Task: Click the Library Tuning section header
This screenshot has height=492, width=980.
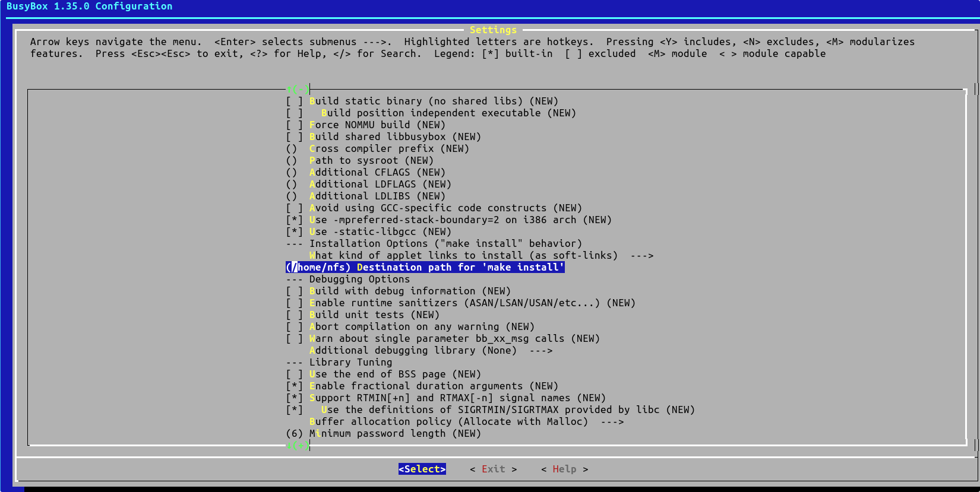Action: tap(339, 362)
